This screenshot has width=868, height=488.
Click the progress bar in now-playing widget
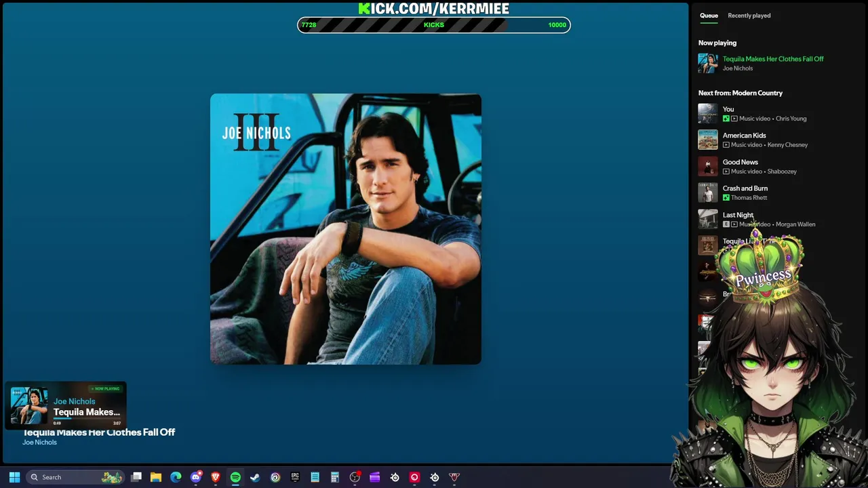tap(87, 419)
